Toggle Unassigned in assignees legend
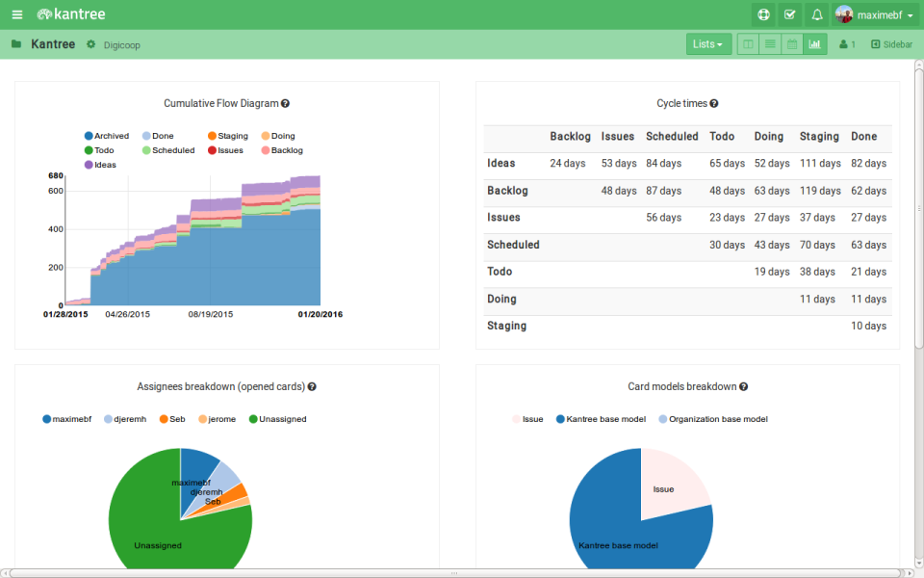The height and width of the screenshot is (578, 924). click(277, 419)
